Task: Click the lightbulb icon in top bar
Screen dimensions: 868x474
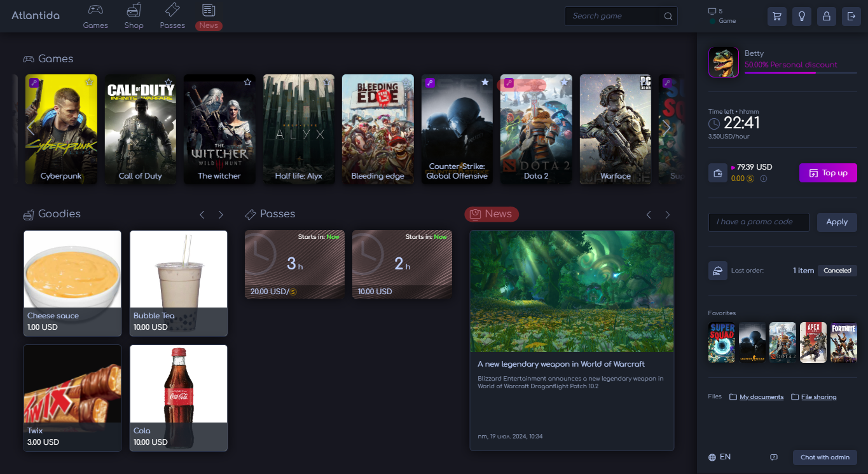Action: 801,17
